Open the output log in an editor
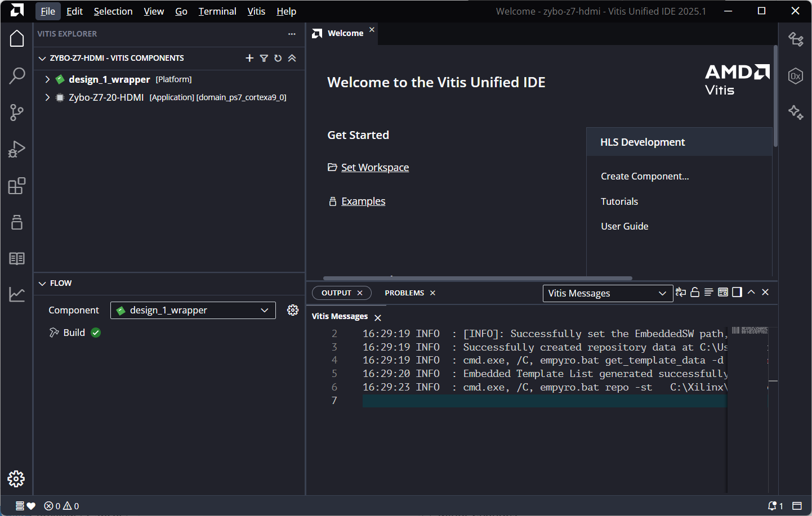This screenshot has width=812, height=516. 723,292
